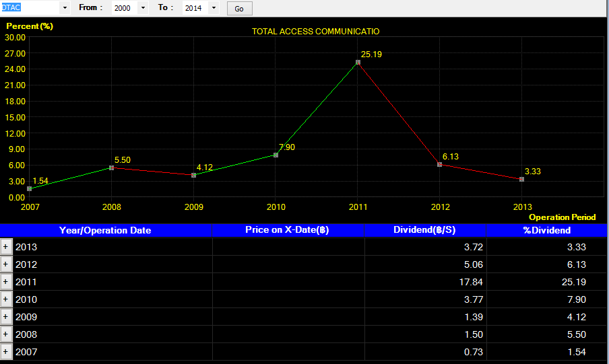Expand the 2011 dividend row
Viewport: 609px width, 364px height.
tap(6, 282)
